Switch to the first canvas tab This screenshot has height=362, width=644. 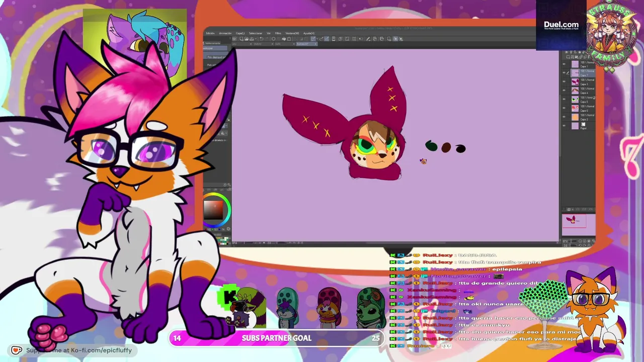click(x=241, y=44)
